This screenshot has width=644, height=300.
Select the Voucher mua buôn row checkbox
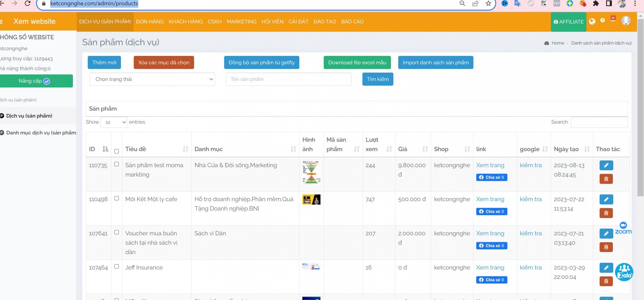pyautogui.click(x=117, y=232)
